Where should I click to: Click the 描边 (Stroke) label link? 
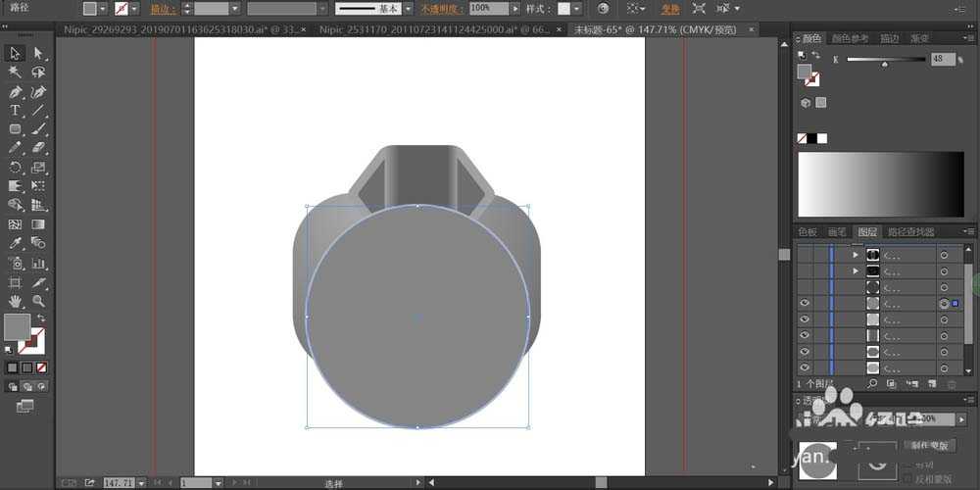pyautogui.click(x=162, y=8)
